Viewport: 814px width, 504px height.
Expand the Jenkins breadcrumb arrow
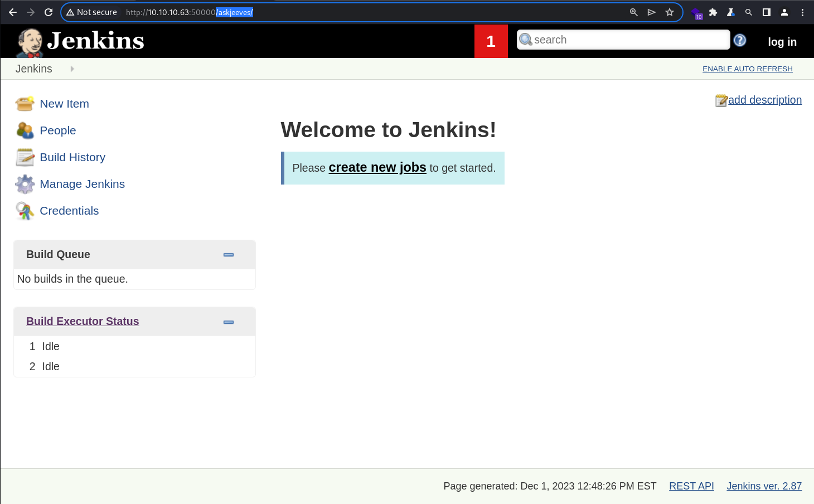72,69
